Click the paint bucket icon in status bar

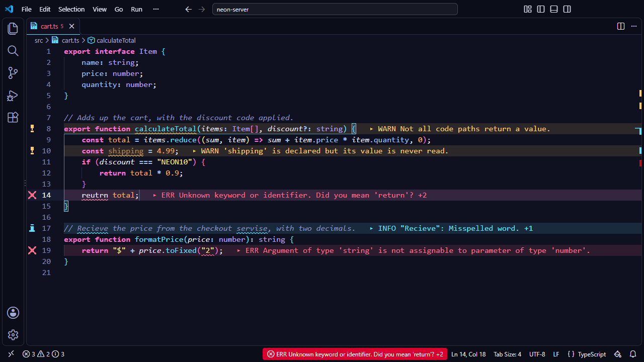point(618,354)
